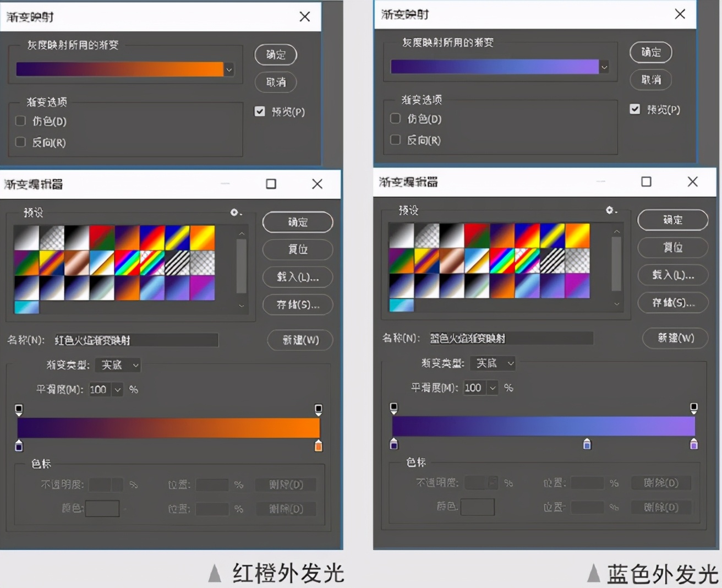Image resolution: width=722 pixels, height=588 pixels.
Task: Select the middle color stop on blue gradient bar
Action: [587, 444]
